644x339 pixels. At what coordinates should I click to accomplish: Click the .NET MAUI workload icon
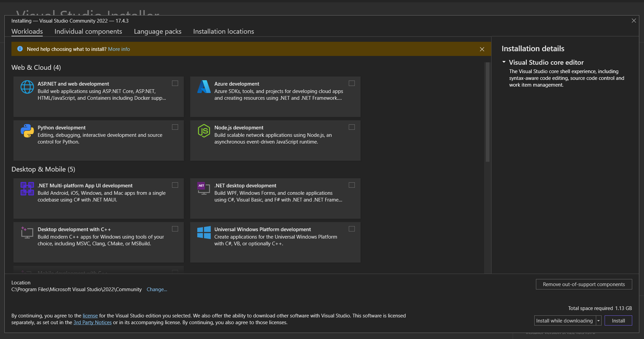point(27,189)
